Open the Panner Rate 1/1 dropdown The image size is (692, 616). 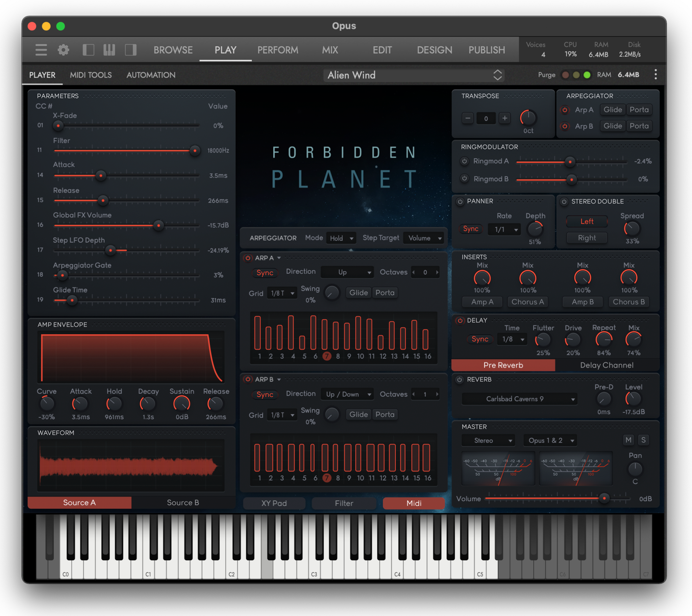click(504, 229)
